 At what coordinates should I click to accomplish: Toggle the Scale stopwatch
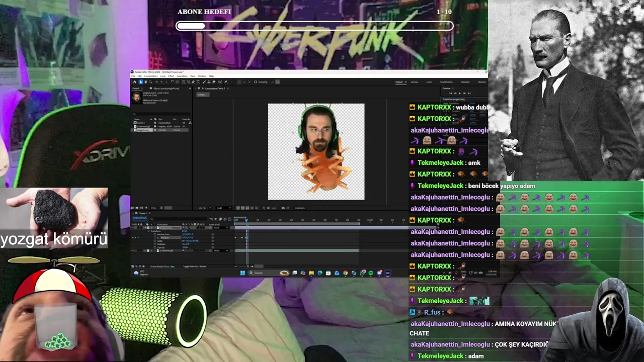pos(155,241)
